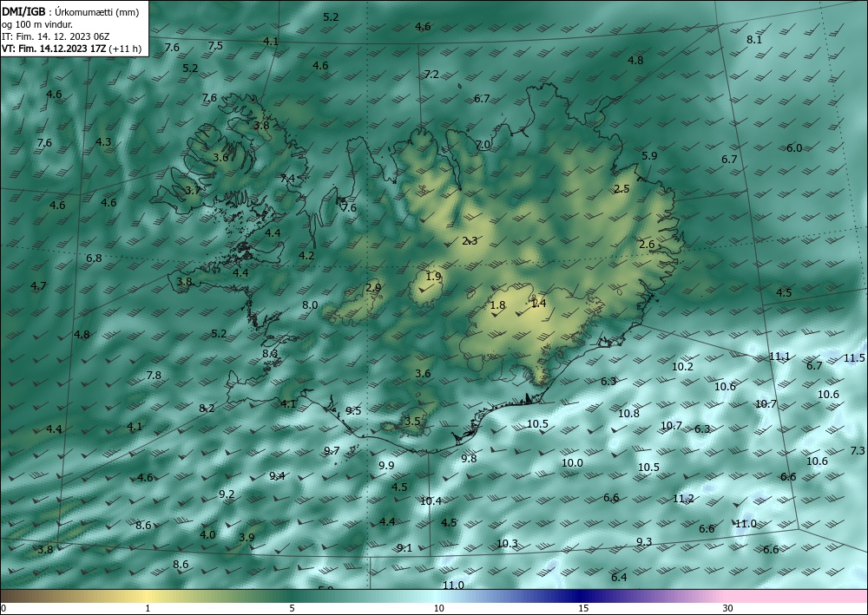This screenshot has height=615, width=868.
Task: Click the '10' tick label on the legend
Action: click(x=438, y=609)
